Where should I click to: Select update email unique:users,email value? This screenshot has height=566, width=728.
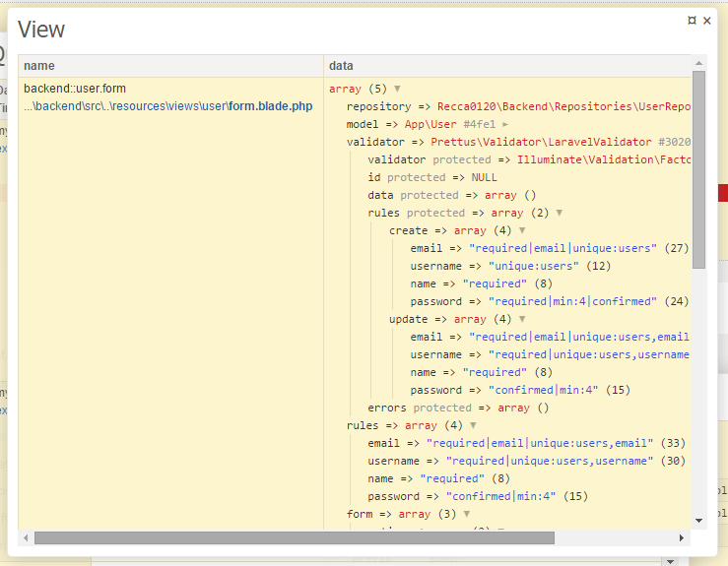click(579, 337)
